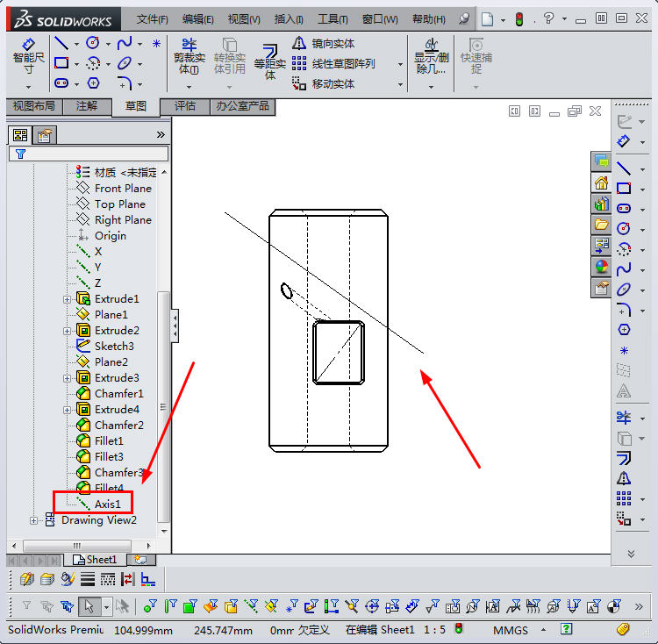658x644 pixels.
Task: Expand the Drawing View2 tree node
Action: tap(34, 520)
